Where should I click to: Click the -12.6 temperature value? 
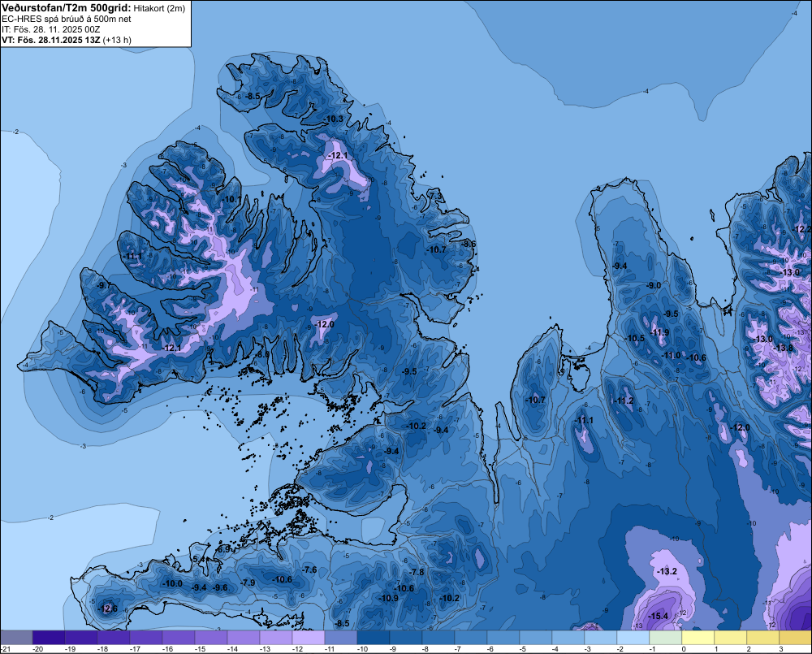108,609
